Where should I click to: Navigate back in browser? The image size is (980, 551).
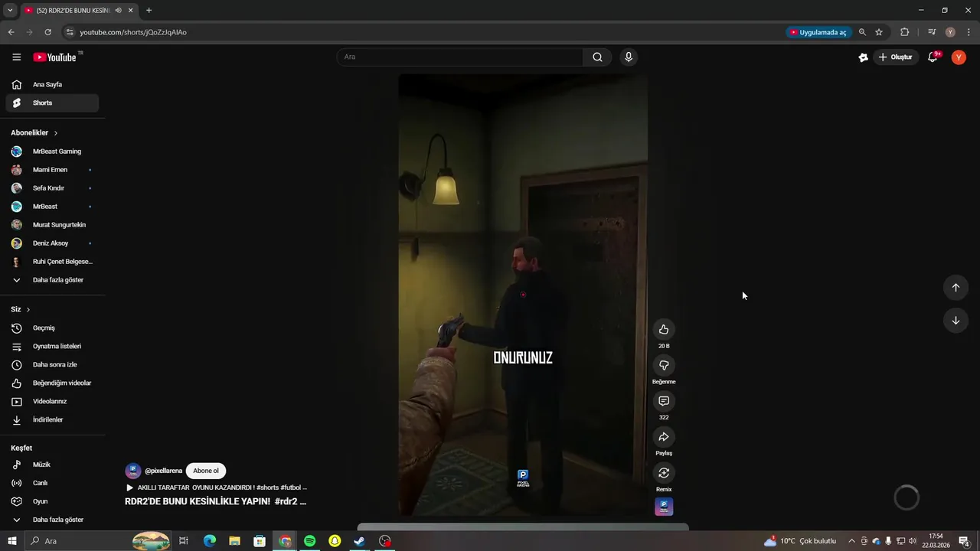[11, 32]
